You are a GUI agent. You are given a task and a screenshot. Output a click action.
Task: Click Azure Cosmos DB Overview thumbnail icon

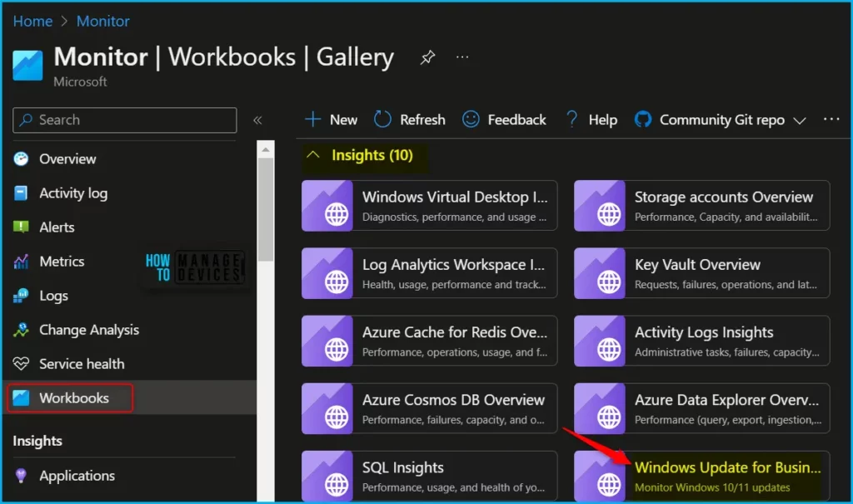tap(327, 409)
